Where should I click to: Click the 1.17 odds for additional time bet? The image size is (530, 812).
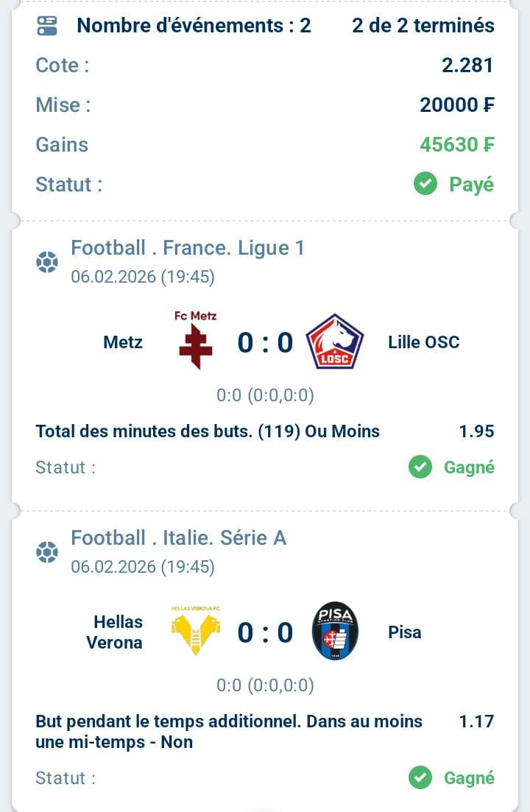click(x=476, y=721)
